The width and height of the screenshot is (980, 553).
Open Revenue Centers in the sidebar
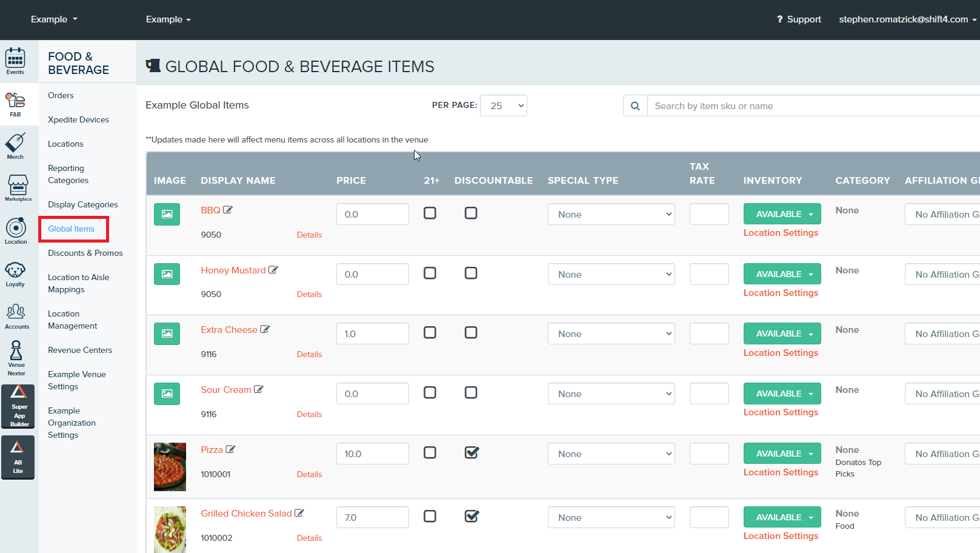[x=80, y=350]
